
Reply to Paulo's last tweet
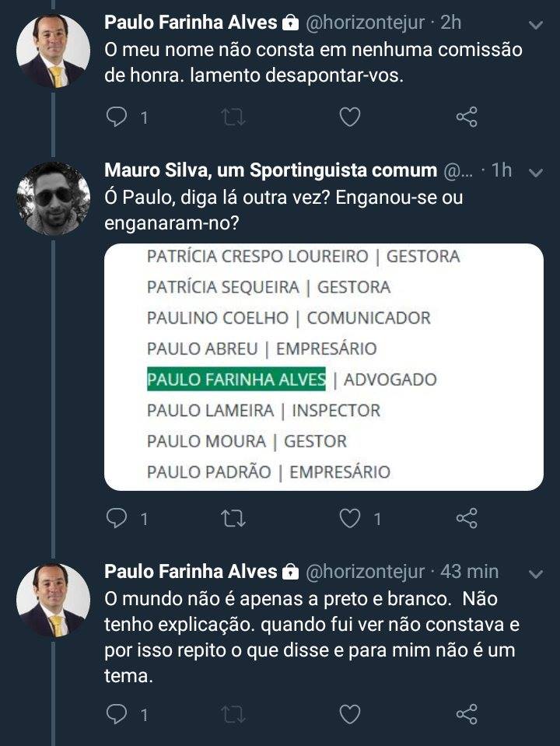click(x=117, y=714)
